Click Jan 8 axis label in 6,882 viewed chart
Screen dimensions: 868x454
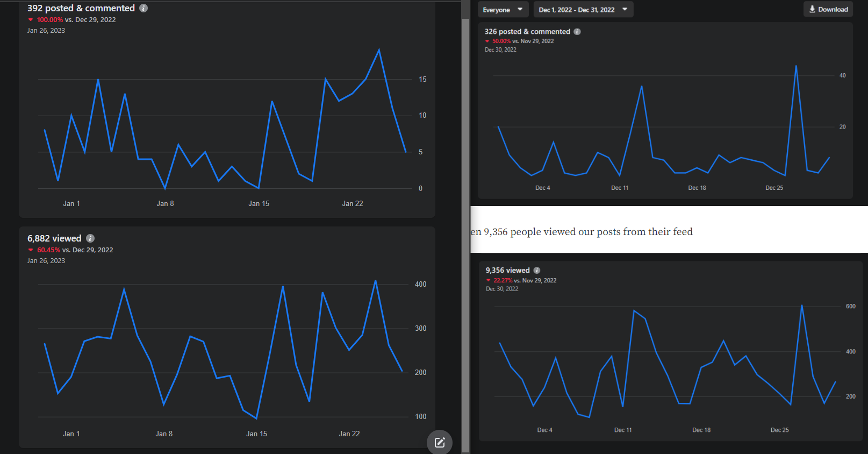(164, 434)
